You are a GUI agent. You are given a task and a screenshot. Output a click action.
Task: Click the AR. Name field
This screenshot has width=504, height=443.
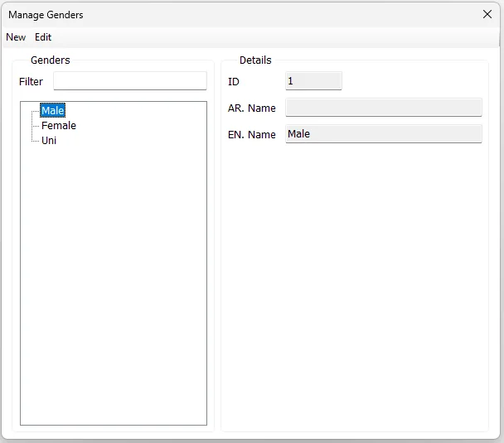pos(384,108)
